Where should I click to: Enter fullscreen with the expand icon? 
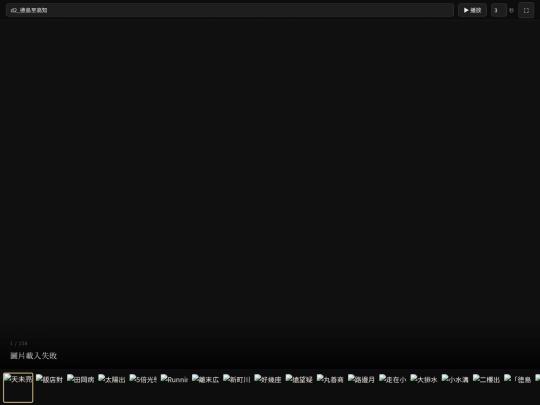point(526,10)
